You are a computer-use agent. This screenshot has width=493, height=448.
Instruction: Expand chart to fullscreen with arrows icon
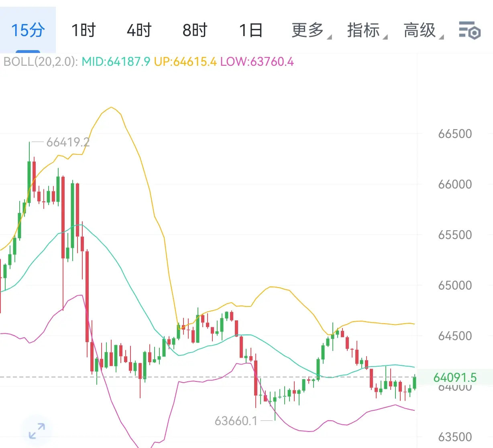click(x=37, y=432)
